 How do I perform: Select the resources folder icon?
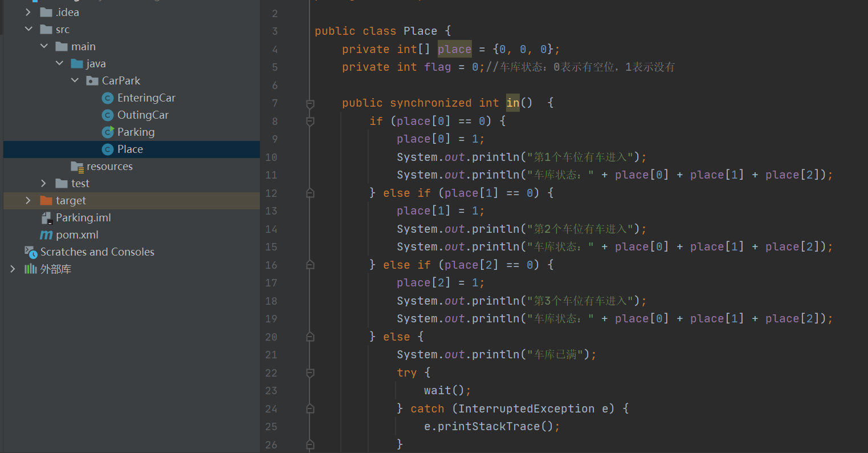(x=77, y=166)
